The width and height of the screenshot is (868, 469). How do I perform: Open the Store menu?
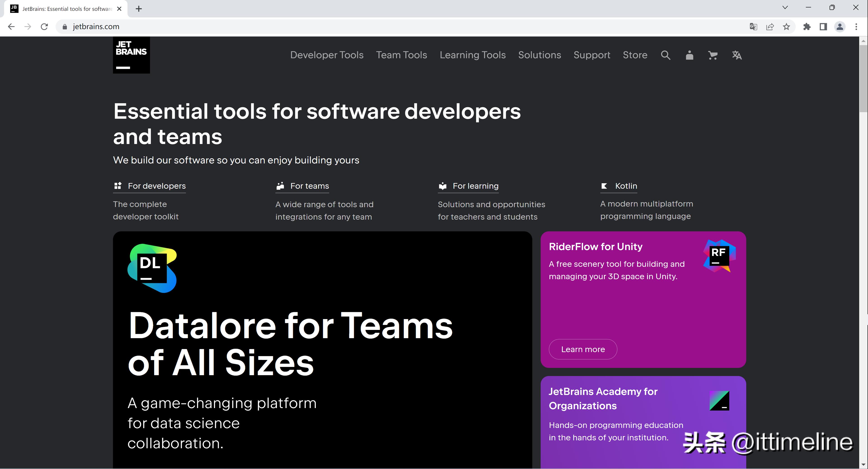pos(635,55)
